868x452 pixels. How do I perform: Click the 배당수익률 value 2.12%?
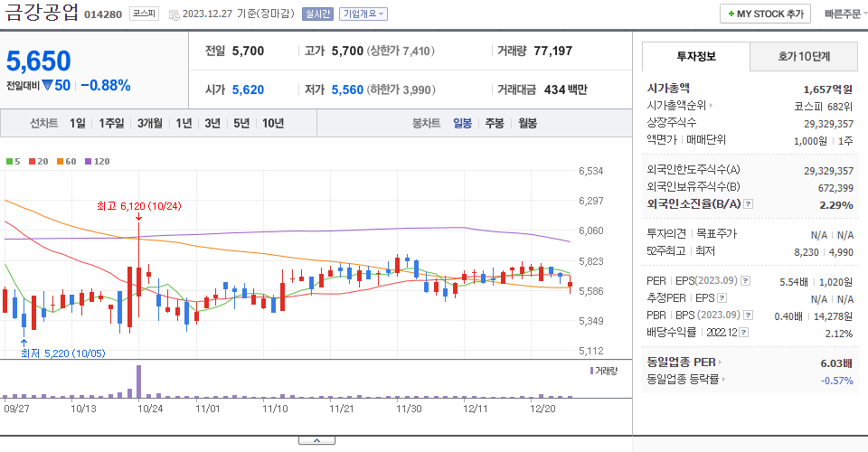point(839,333)
